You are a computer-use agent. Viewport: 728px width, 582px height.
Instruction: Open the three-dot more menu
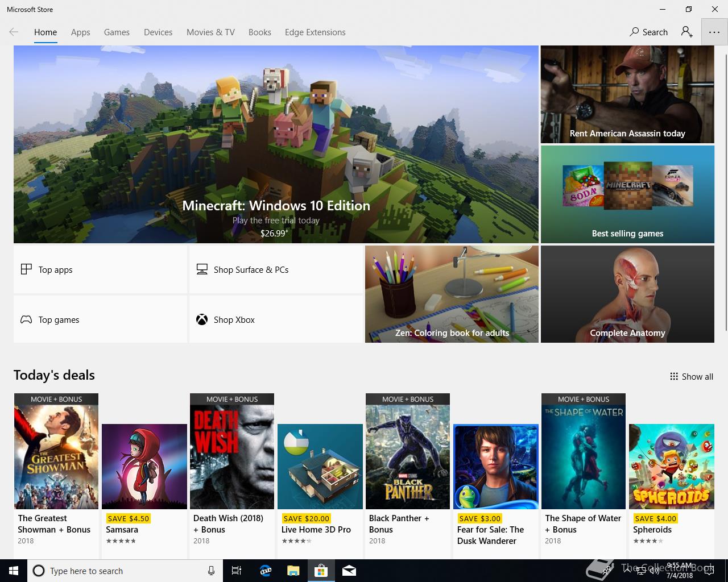point(714,32)
